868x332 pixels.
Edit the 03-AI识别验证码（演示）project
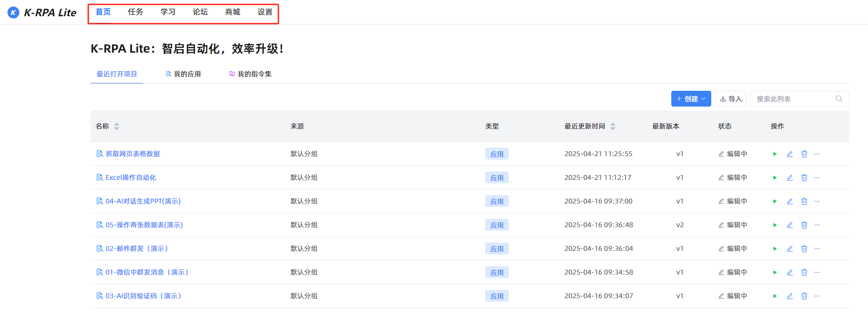(789, 296)
